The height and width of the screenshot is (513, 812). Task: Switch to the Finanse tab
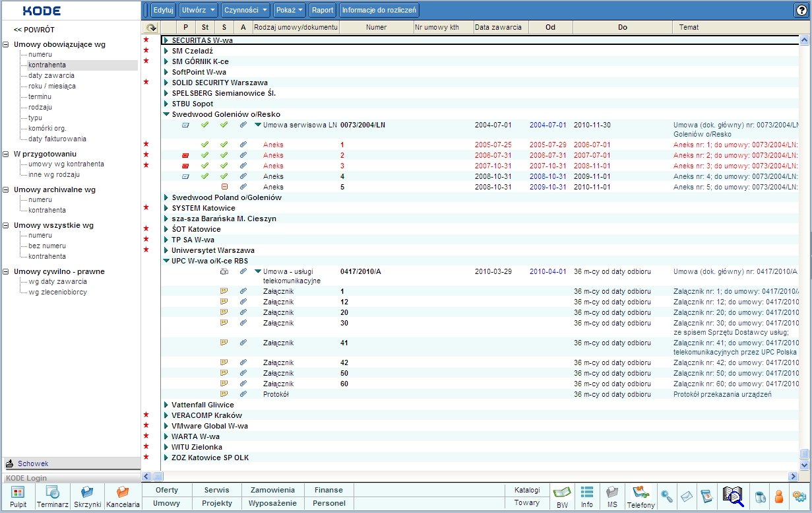coord(328,490)
